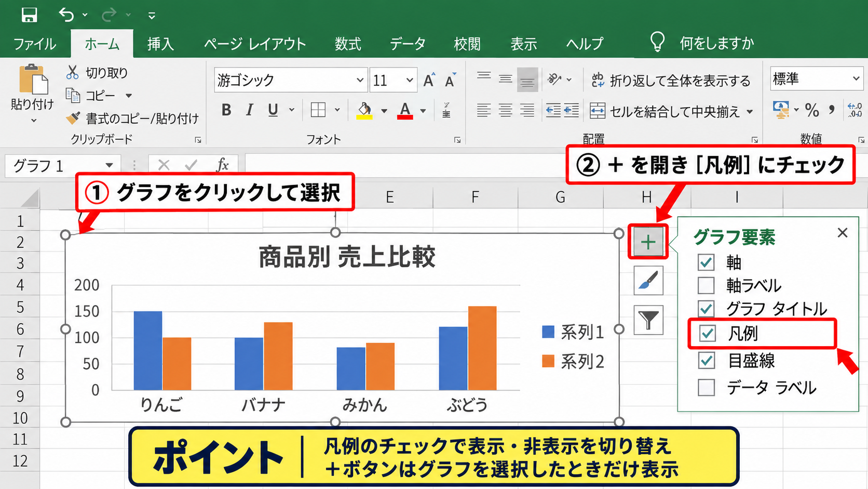
Task: Open the ファイル tab
Action: tap(35, 44)
